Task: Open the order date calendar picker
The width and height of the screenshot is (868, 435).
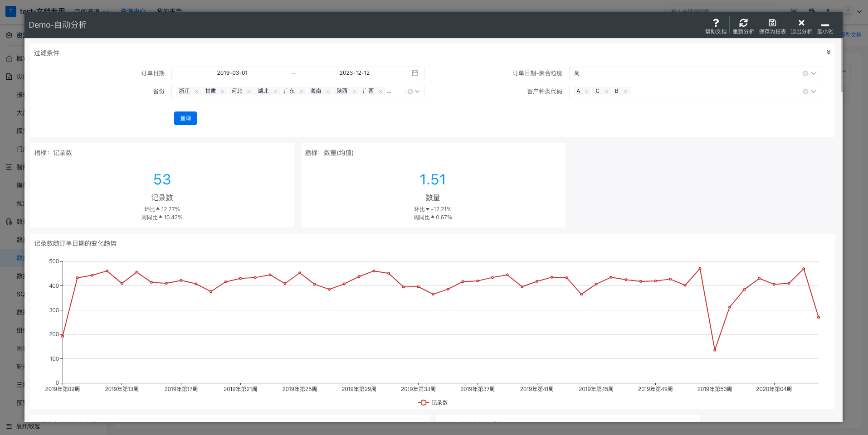Action: coord(415,73)
